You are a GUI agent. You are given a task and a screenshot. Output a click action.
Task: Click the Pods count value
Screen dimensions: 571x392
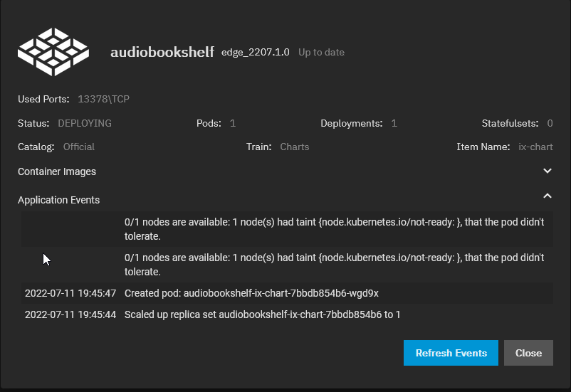(x=233, y=123)
